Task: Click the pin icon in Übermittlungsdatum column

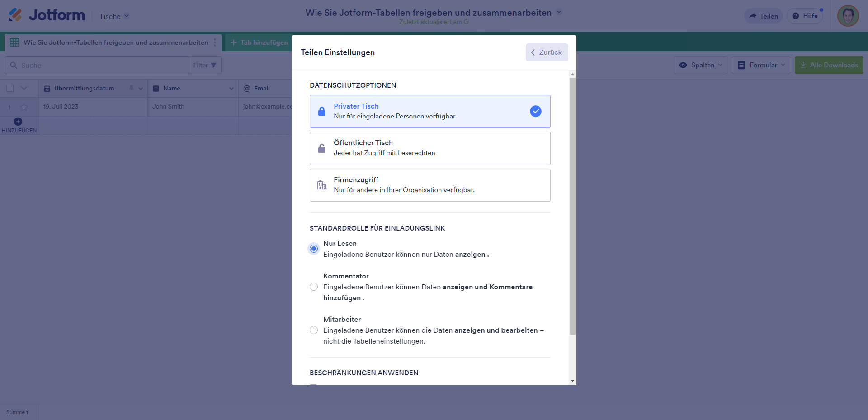Action: tap(132, 88)
